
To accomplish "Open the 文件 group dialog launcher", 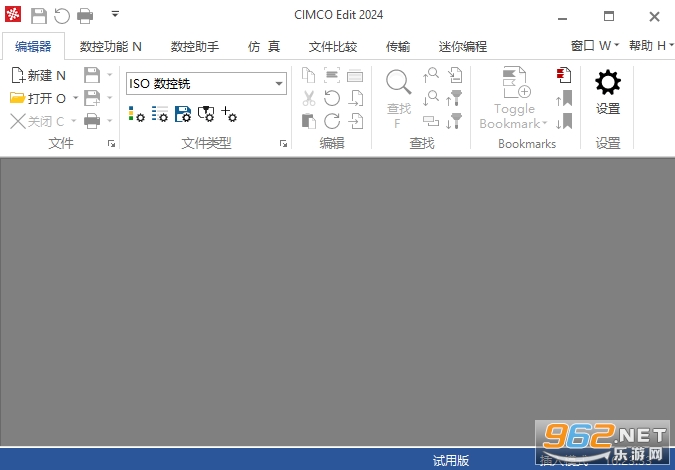I will click(111, 144).
